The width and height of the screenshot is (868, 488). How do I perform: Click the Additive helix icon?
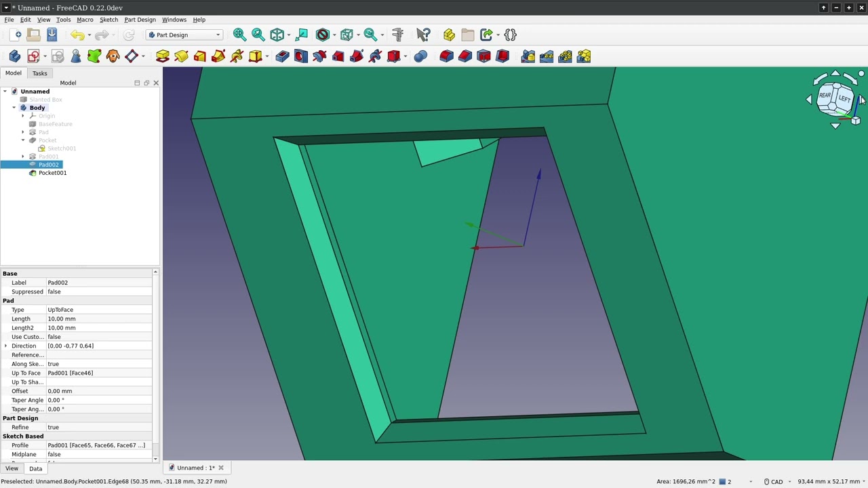237,56
